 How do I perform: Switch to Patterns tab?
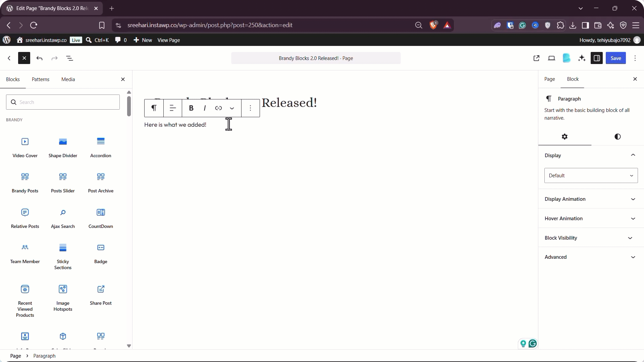coord(41,79)
